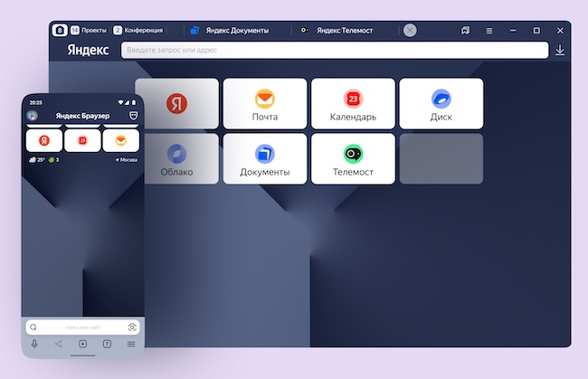This screenshot has height=379, width=588.
Task: Open the Диск tile
Action: click(441, 103)
